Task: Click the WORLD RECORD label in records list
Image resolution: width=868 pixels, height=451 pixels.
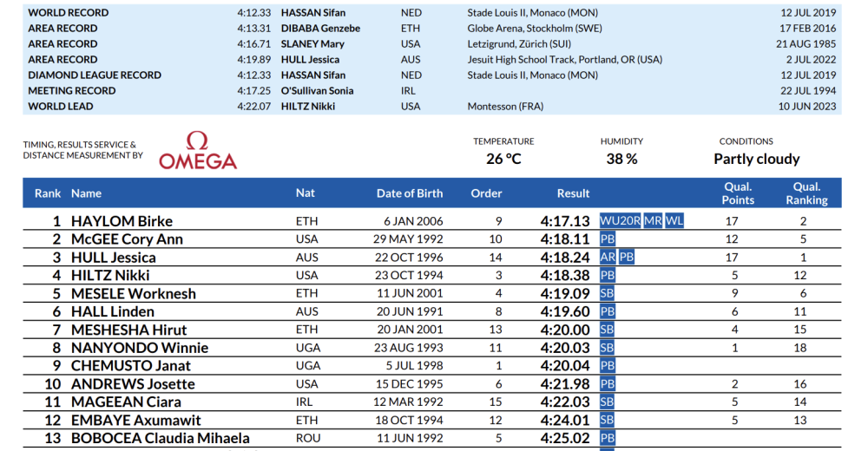Action: click(x=69, y=13)
